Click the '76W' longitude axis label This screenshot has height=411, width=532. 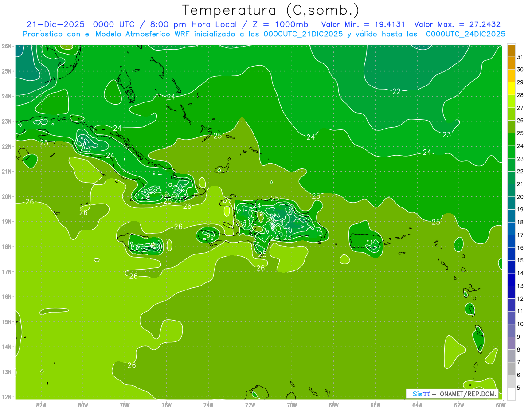tap(167, 405)
